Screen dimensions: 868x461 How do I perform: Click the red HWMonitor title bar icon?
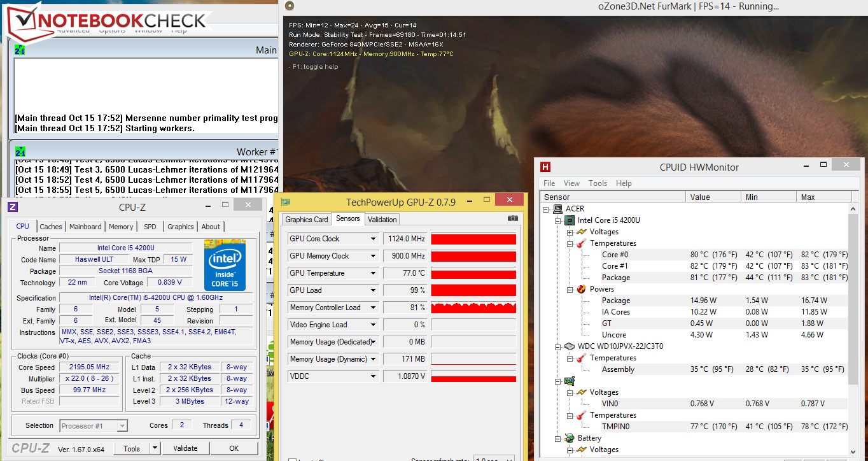pyautogui.click(x=545, y=167)
